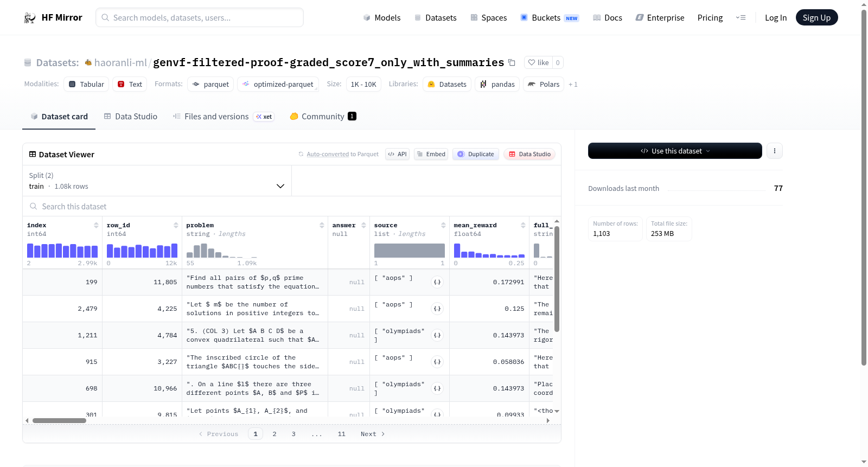
Task: Click the table's vertical scrollbar thumb
Action: point(557,279)
